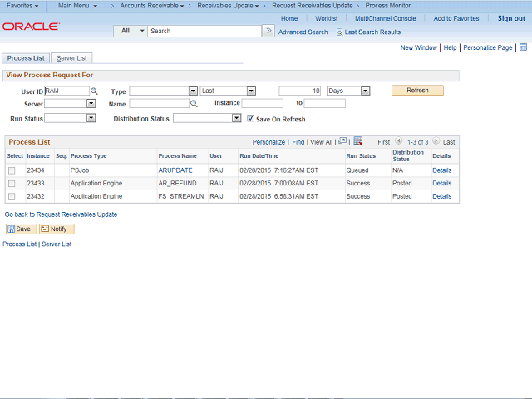Image resolution: width=532 pixels, height=399 pixels.
Task: Click the User ID lookup magnifier icon
Action: tap(94, 91)
